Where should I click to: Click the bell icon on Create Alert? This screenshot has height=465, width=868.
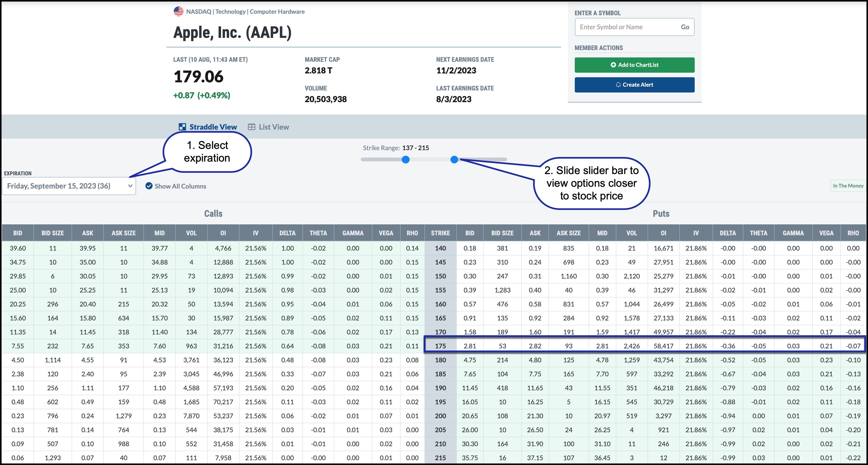pyautogui.click(x=618, y=85)
